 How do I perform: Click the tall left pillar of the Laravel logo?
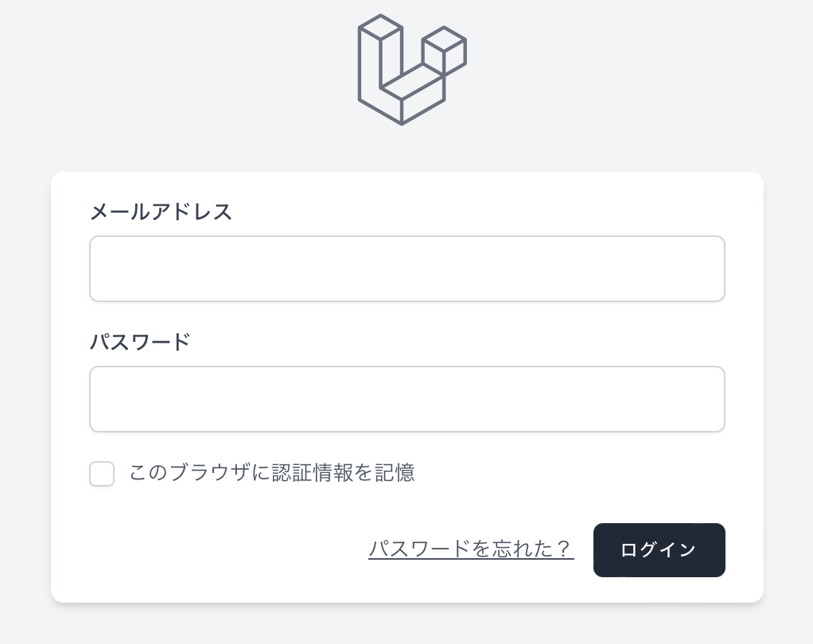click(380, 57)
